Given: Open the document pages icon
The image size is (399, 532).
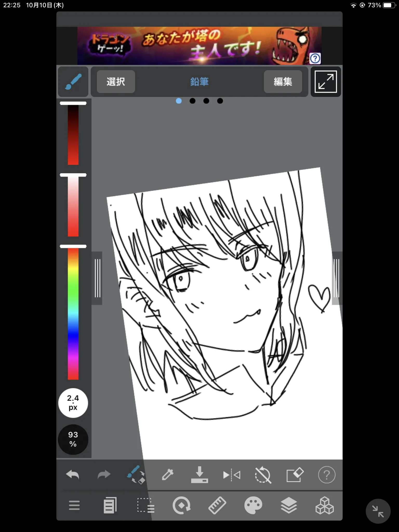Looking at the screenshot, I should point(110,505).
